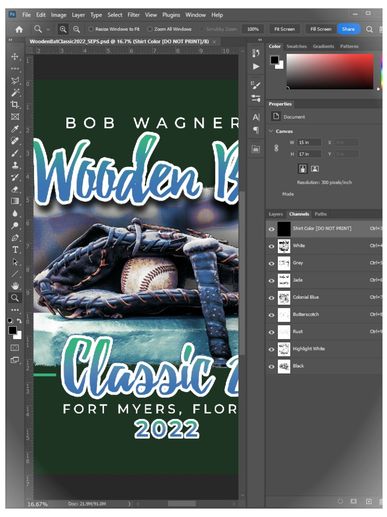
Task: Hide the Shirt Color [DO NOT PRINT] channel
Action: pyautogui.click(x=271, y=229)
